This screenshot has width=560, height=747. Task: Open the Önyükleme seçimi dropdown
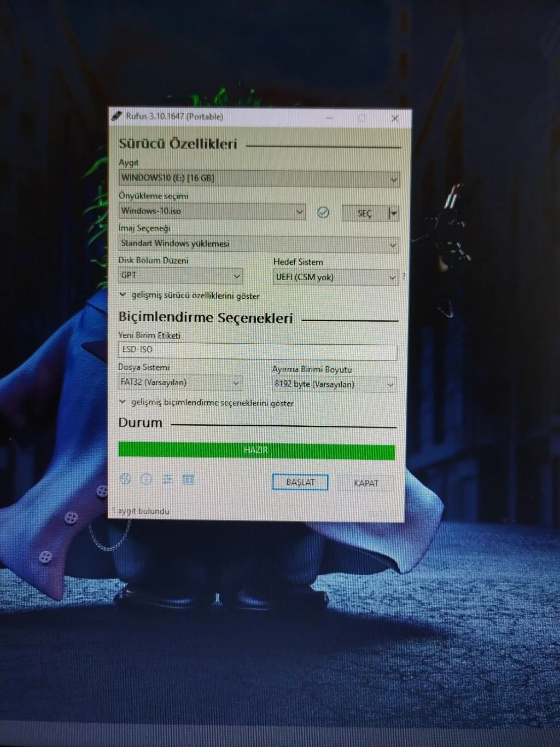point(212,211)
